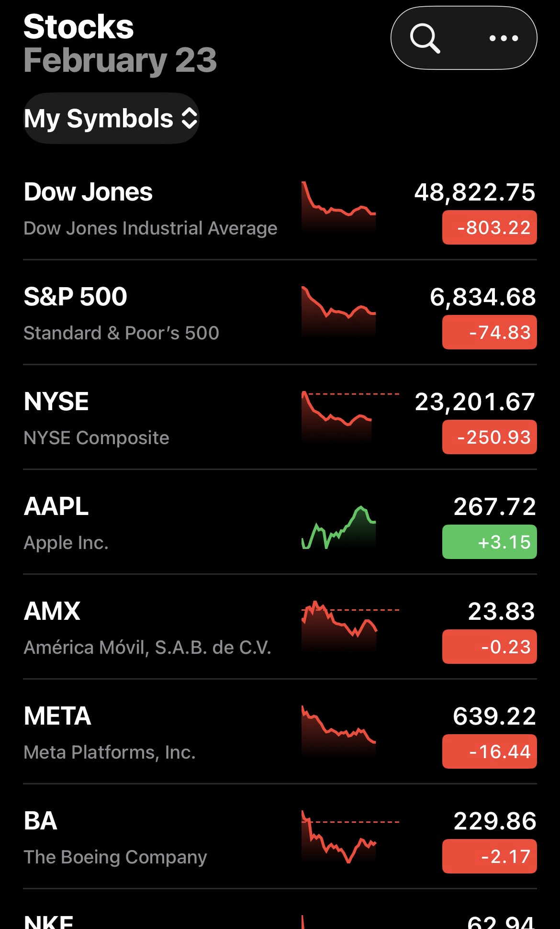Tap the NKE ticker at the bottom
This screenshot has height=929, width=560.
pyautogui.click(x=49, y=922)
